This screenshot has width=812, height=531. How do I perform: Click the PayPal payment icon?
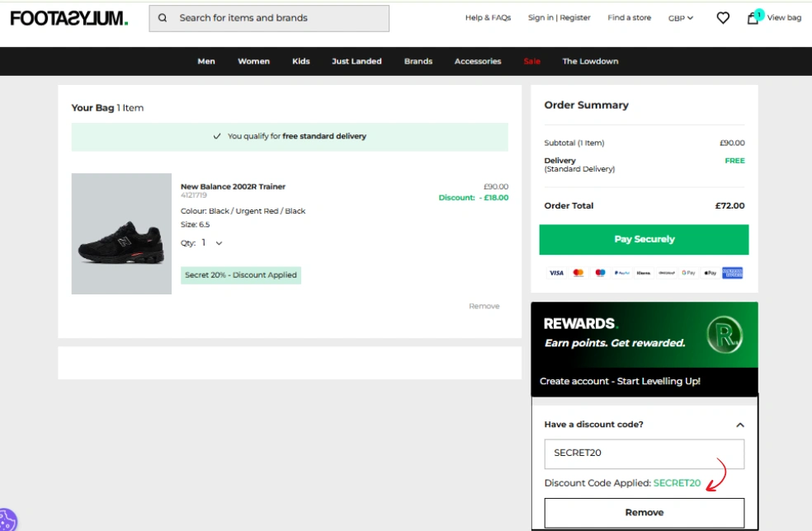coord(622,273)
